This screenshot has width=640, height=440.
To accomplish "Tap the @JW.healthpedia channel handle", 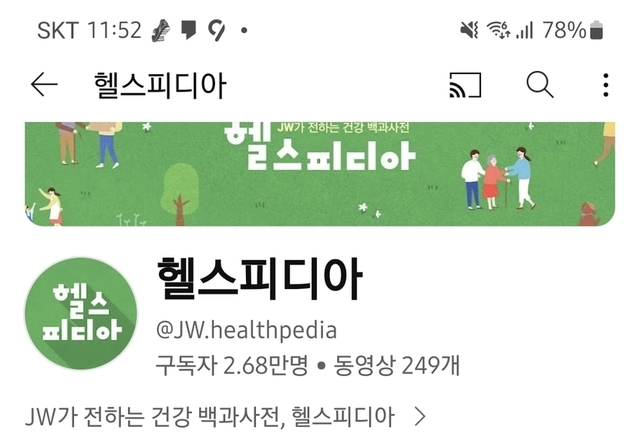I will pyautogui.click(x=246, y=330).
